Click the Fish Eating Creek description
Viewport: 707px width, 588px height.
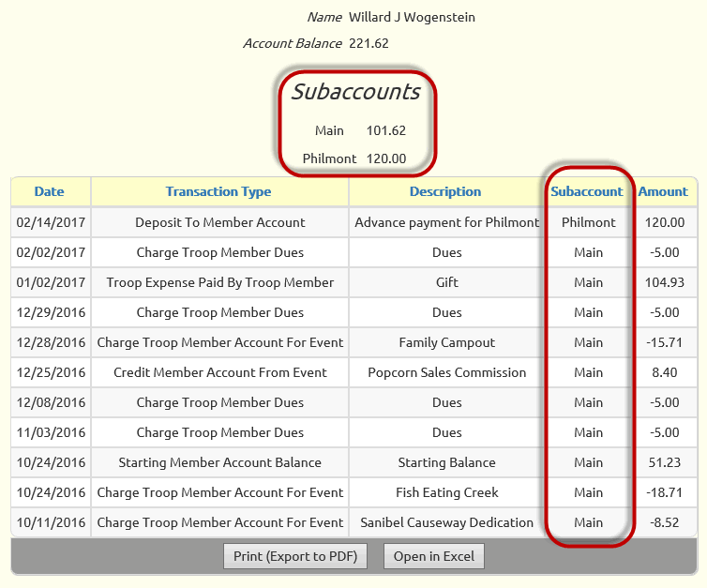(x=447, y=492)
